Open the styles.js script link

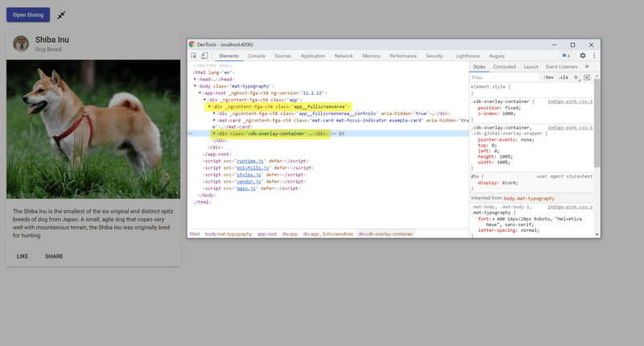(x=249, y=175)
